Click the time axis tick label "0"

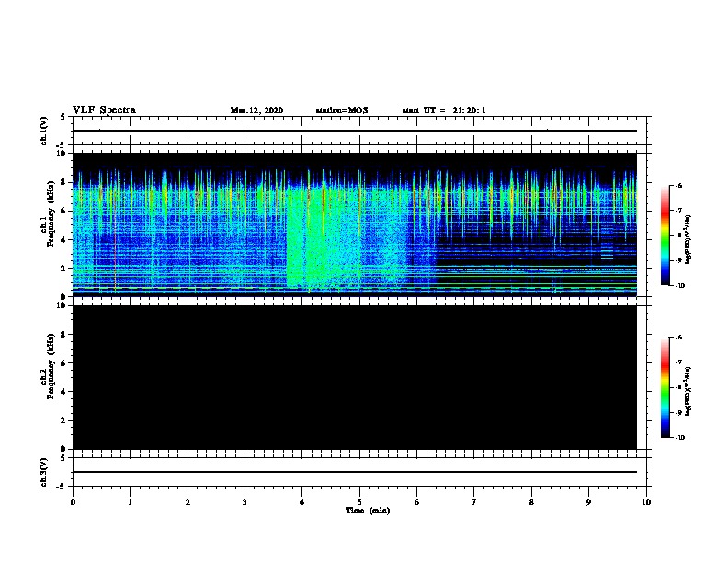(73, 502)
